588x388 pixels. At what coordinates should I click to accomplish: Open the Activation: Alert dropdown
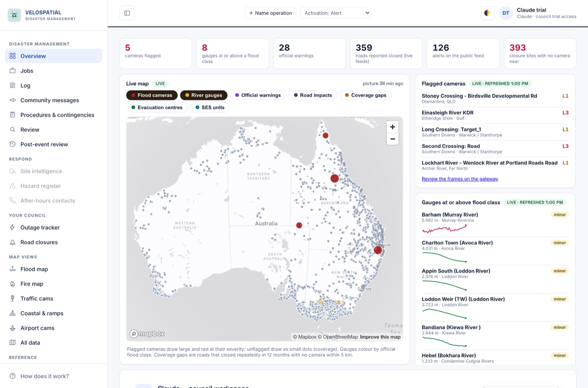coord(336,13)
